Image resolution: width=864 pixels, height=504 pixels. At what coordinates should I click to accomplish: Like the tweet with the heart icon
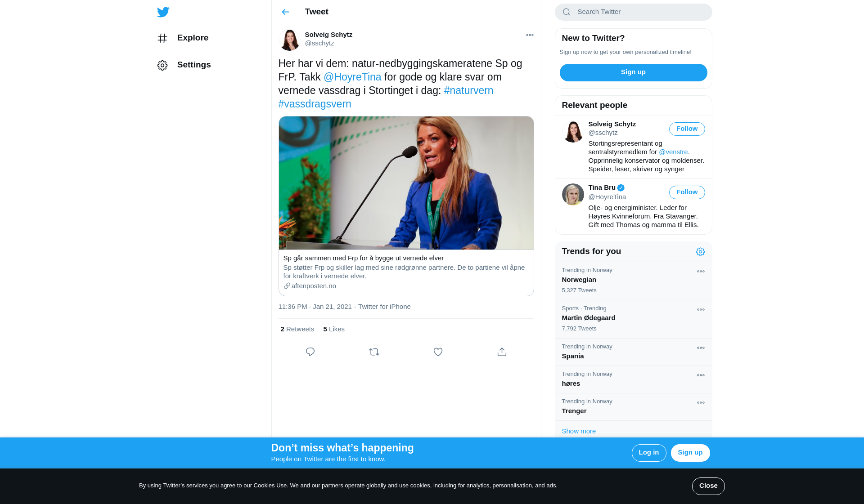(x=438, y=352)
